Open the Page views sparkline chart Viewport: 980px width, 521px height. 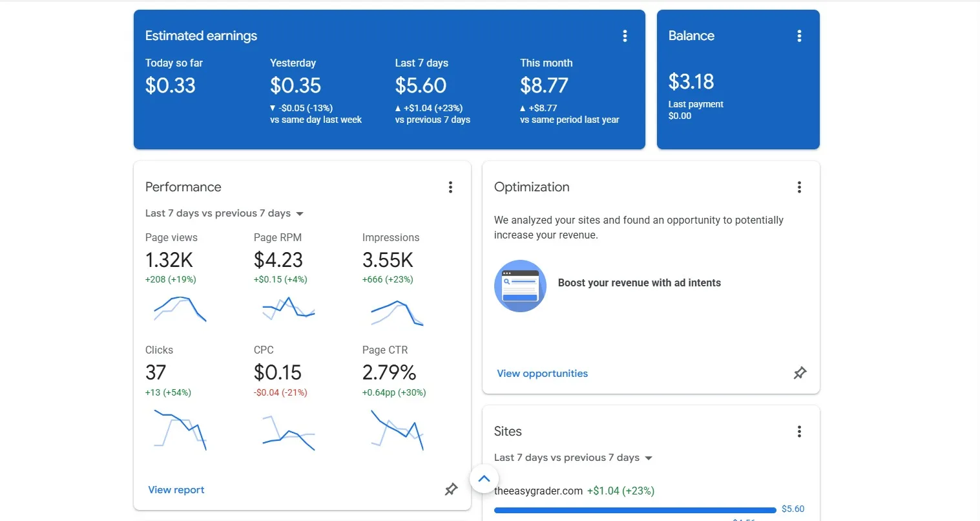(x=180, y=309)
